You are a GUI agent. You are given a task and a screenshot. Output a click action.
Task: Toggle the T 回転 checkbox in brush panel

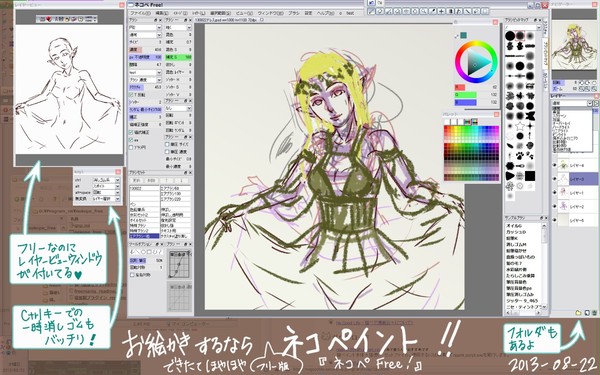coord(131,95)
